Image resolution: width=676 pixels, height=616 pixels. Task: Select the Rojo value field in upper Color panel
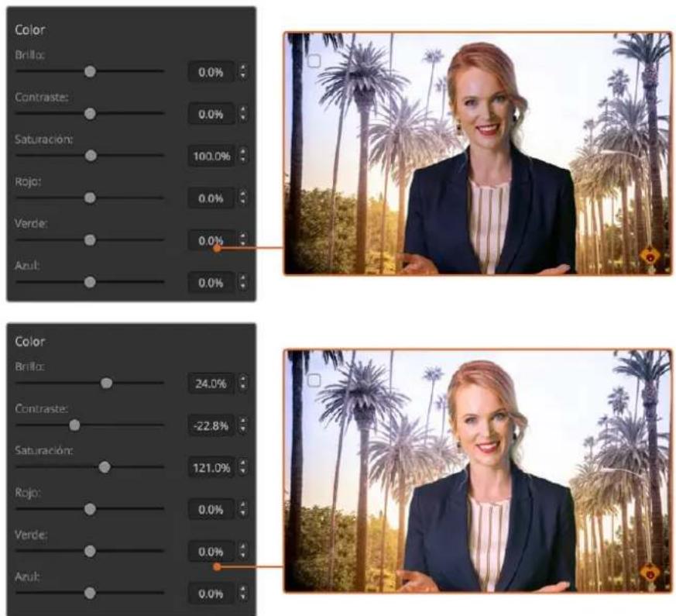click(x=211, y=198)
